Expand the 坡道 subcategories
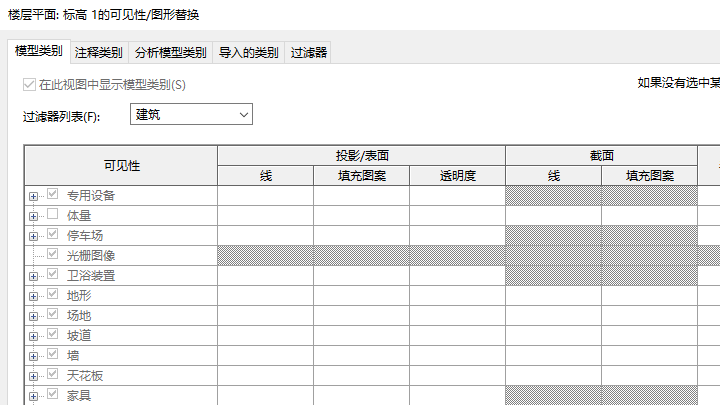This screenshot has height=405, width=720. [x=34, y=336]
